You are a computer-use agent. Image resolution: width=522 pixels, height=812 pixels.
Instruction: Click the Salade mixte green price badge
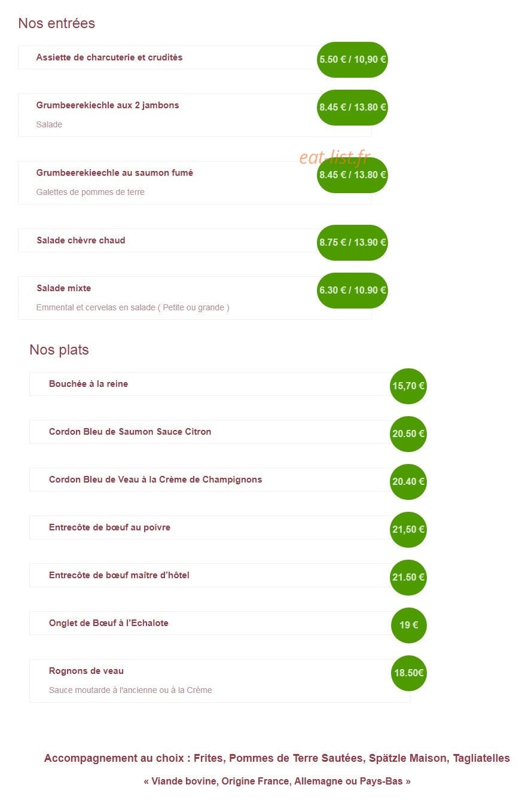point(352,291)
